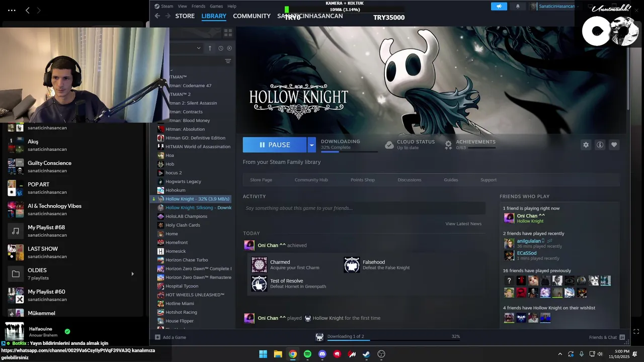Open the Help menu

232,6
